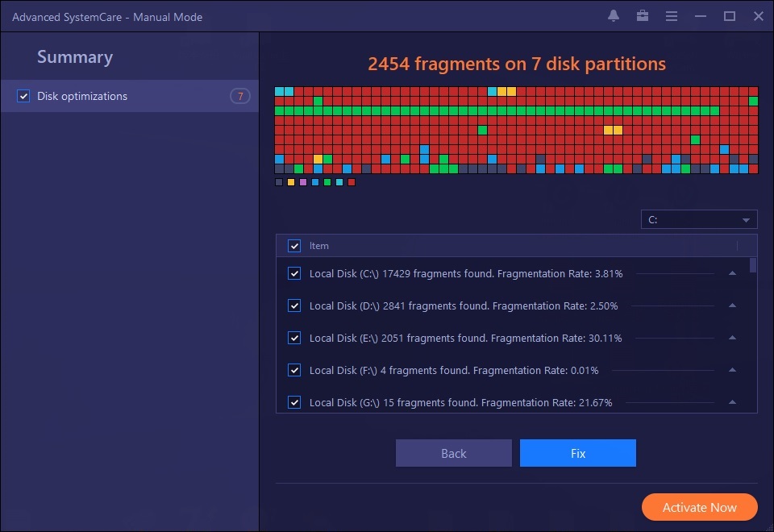The width and height of the screenshot is (774, 532).
Task: Uncheck the Local Disk (D:\) checkbox
Action: [x=294, y=306]
